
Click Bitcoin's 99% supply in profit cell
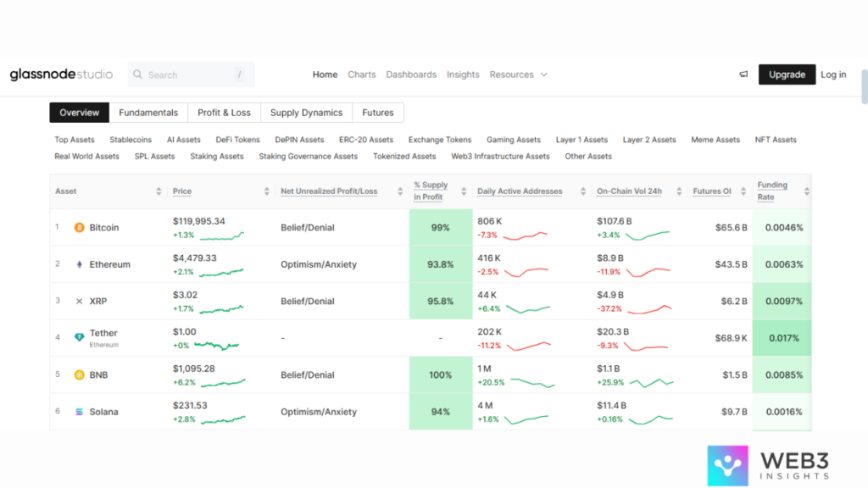[x=440, y=228]
